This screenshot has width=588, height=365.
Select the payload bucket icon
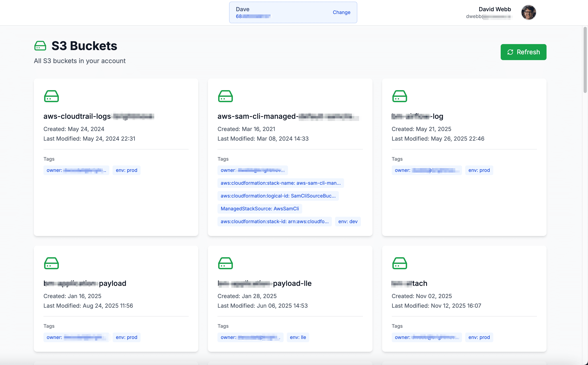(51, 263)
